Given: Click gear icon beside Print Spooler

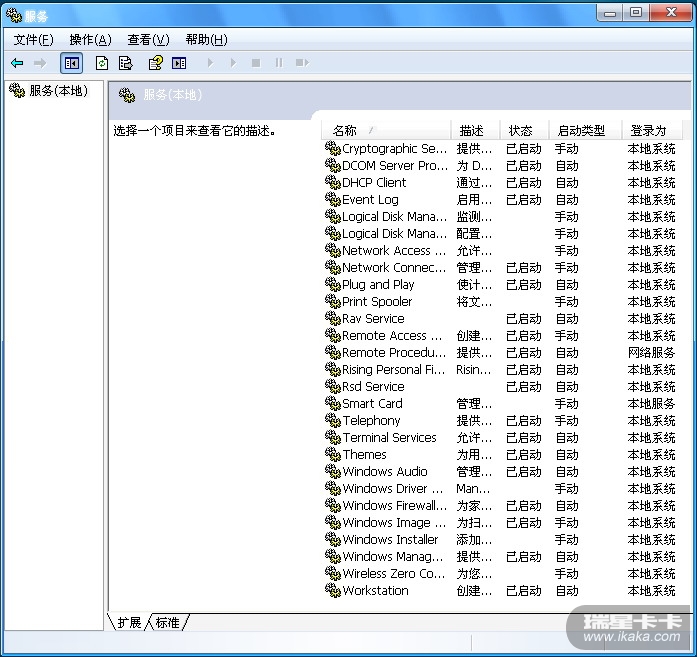Looking at the screenshot, I should click(332, 301).
